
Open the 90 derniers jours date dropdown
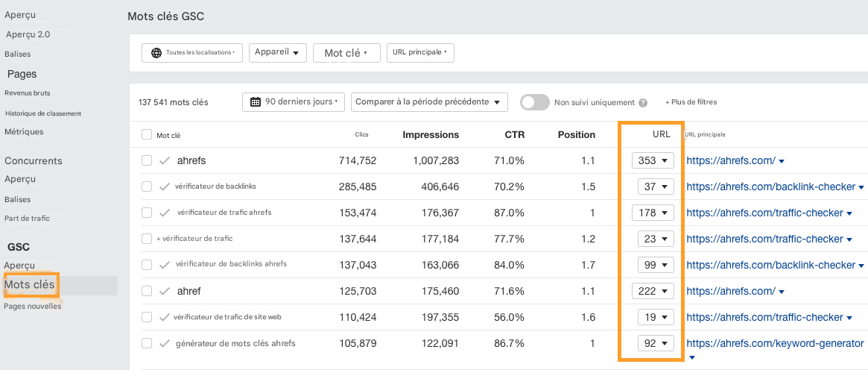tap(294, 102)
